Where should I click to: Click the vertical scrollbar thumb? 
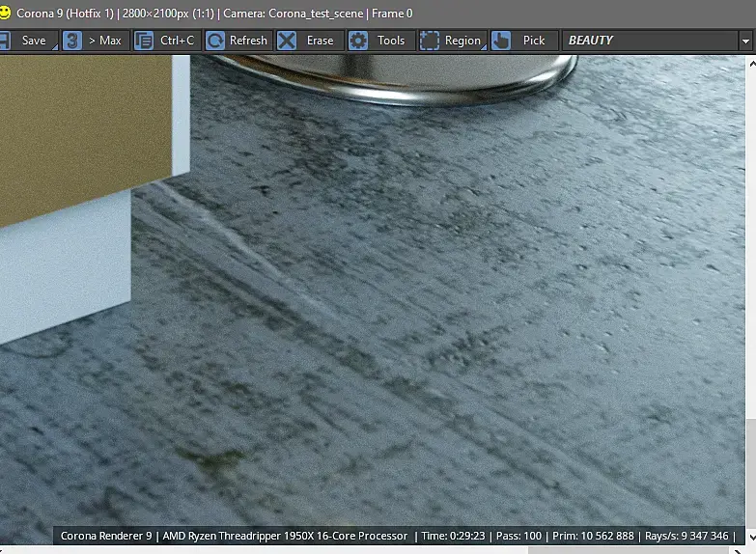(751, 475)
